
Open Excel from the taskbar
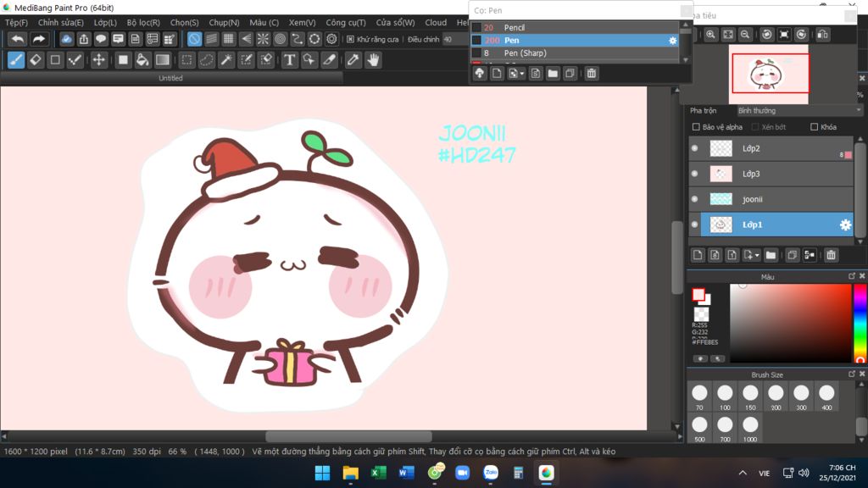379,473
